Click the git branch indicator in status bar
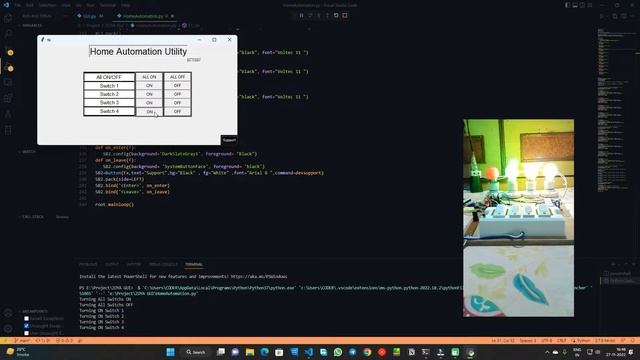 (x=22, y=340)
